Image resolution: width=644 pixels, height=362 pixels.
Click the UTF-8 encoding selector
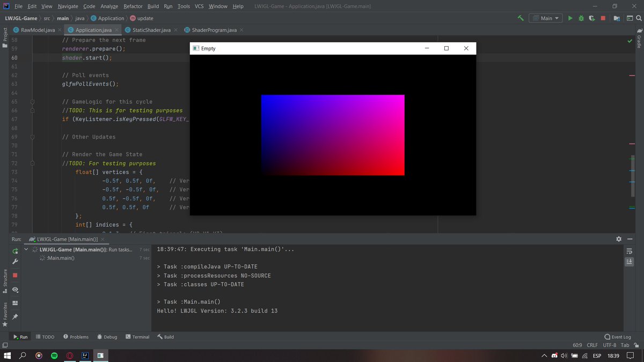pos(610,345)
